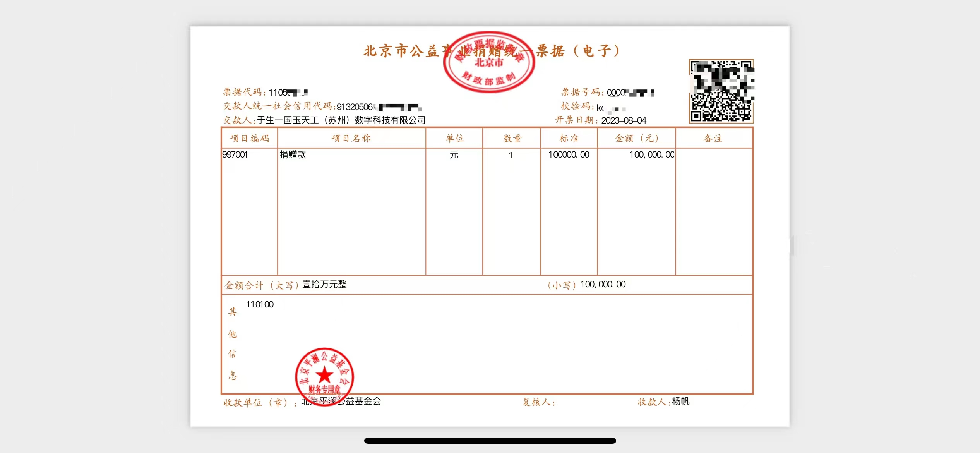Click the 备注 column header

(713, 138)
